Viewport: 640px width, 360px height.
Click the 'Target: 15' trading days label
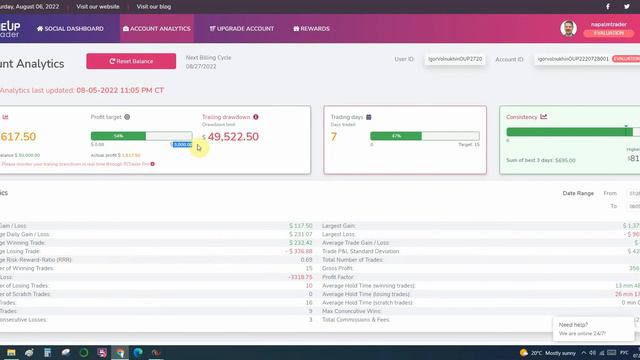click(x=469, y=145)
